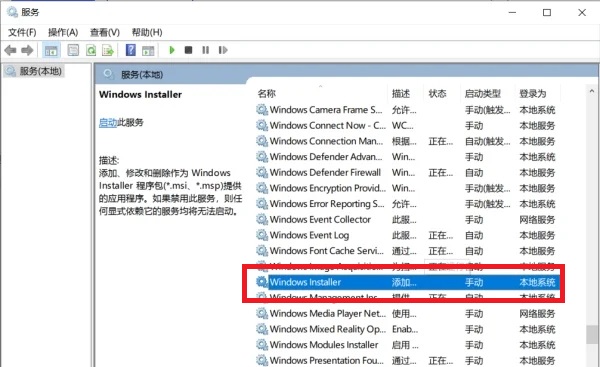Click the scrollbar up arrow
The width and height of the screenshot is (600, 367).
(x=592, y=91)
